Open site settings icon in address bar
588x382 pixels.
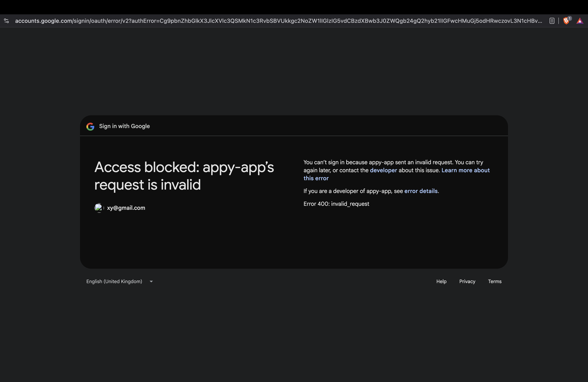tap(7, 21)
